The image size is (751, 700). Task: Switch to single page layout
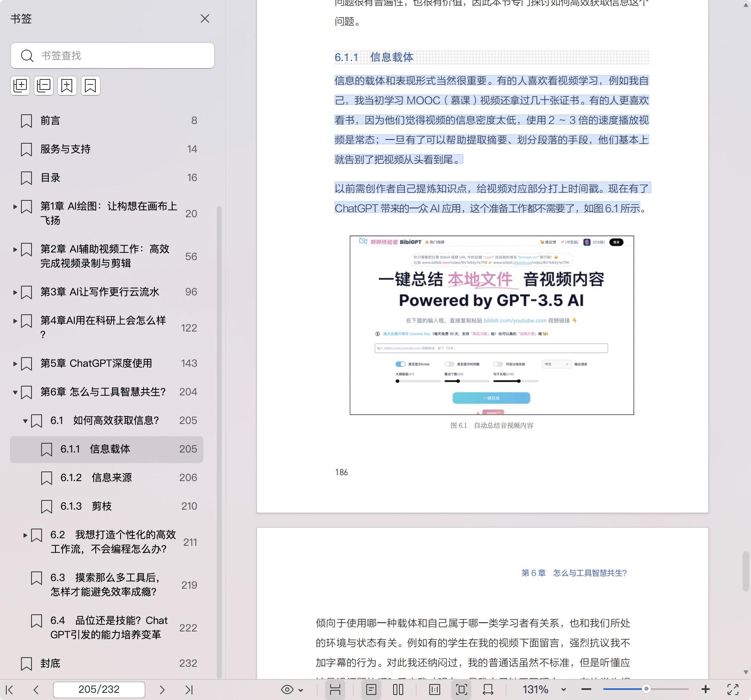pyautogui.click(x=371, y=689)
